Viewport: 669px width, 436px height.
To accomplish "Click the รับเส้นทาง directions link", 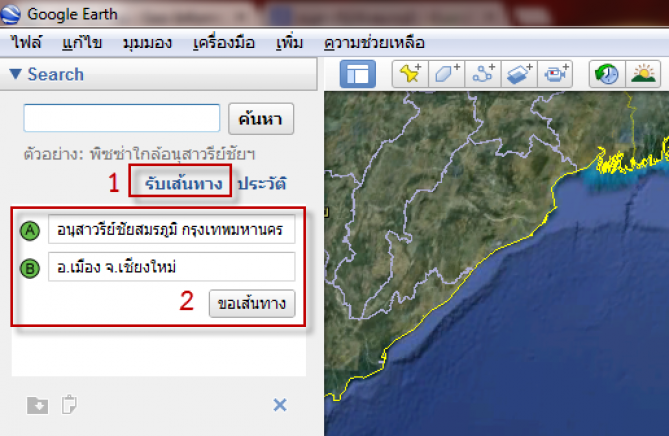I will (183, 183).
